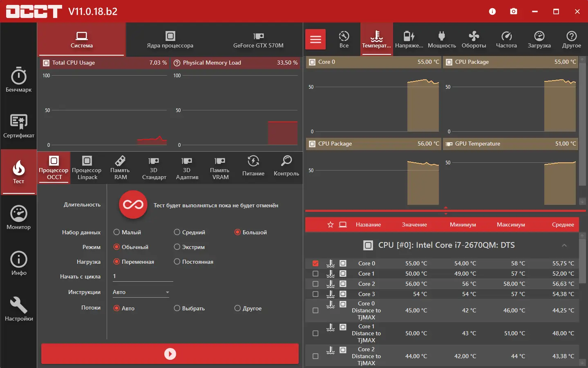This screenshot has height=368, width=588.
Task: Choose Экстрим mode
Action: [x=189, y=247]
